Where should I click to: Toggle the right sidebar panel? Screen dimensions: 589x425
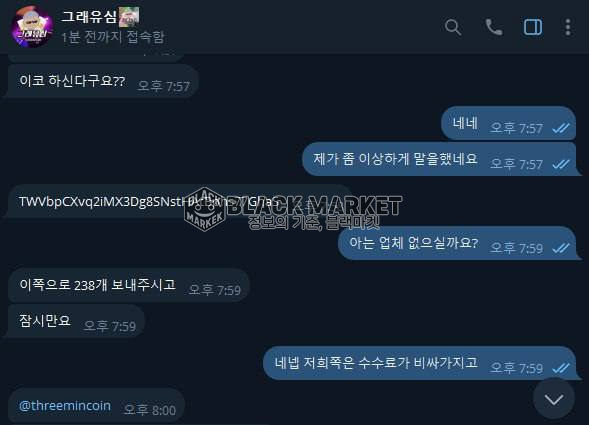click(x=533, y=27)
